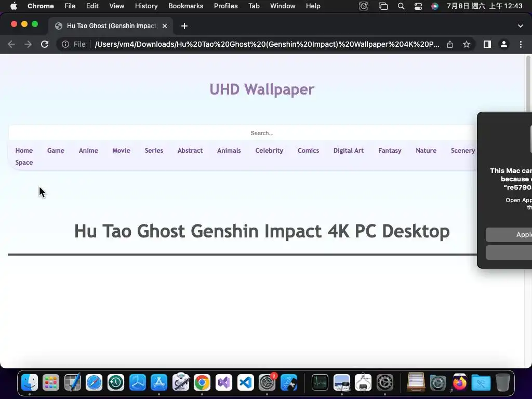
Task: View site information icon beside File
Action: (x=65, y=45)
